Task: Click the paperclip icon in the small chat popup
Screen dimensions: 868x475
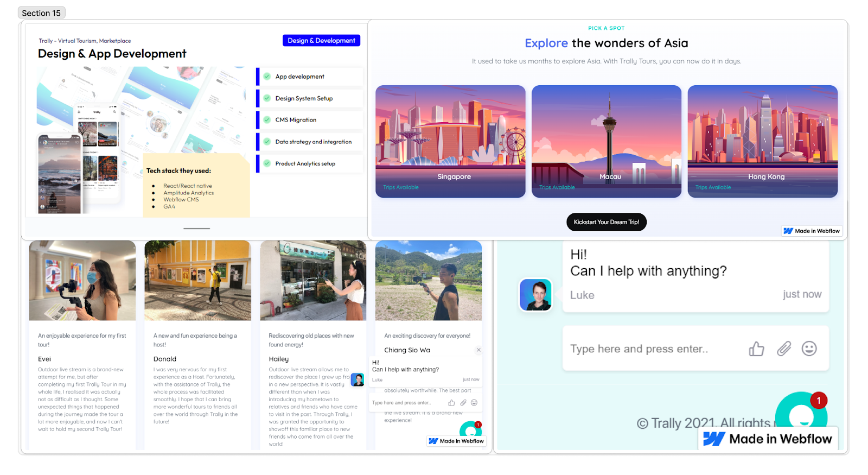Action: 463,403
